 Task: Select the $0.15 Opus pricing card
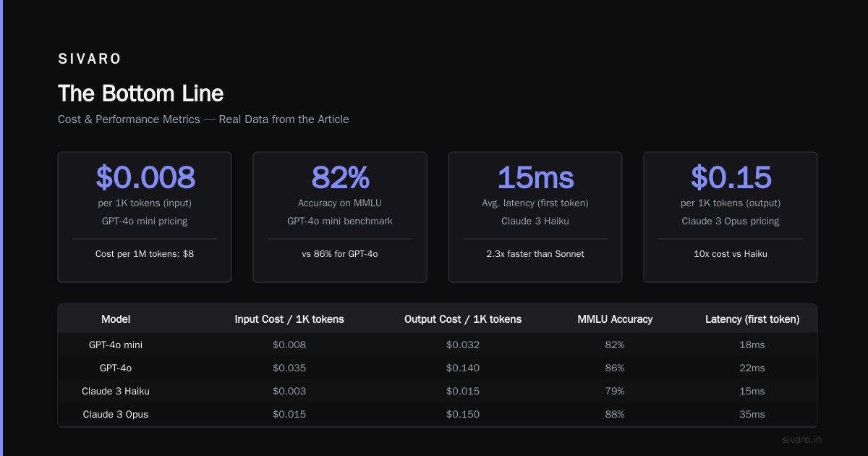731,217
